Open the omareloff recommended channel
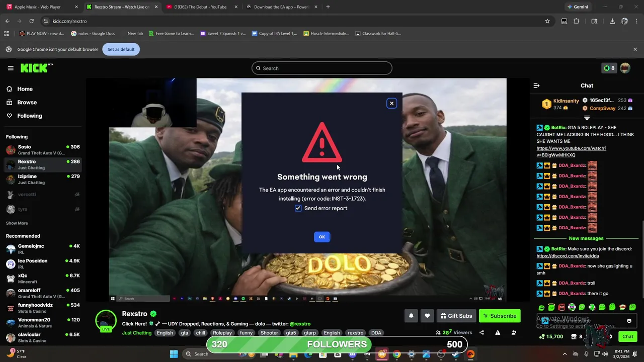Viewport: 644px width, 362px height. 43,293
